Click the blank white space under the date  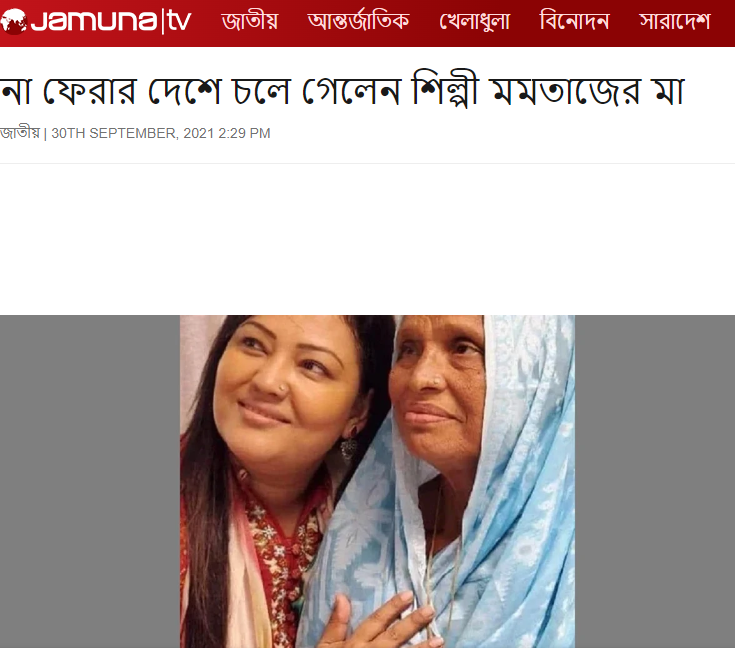tap(368, 239)
